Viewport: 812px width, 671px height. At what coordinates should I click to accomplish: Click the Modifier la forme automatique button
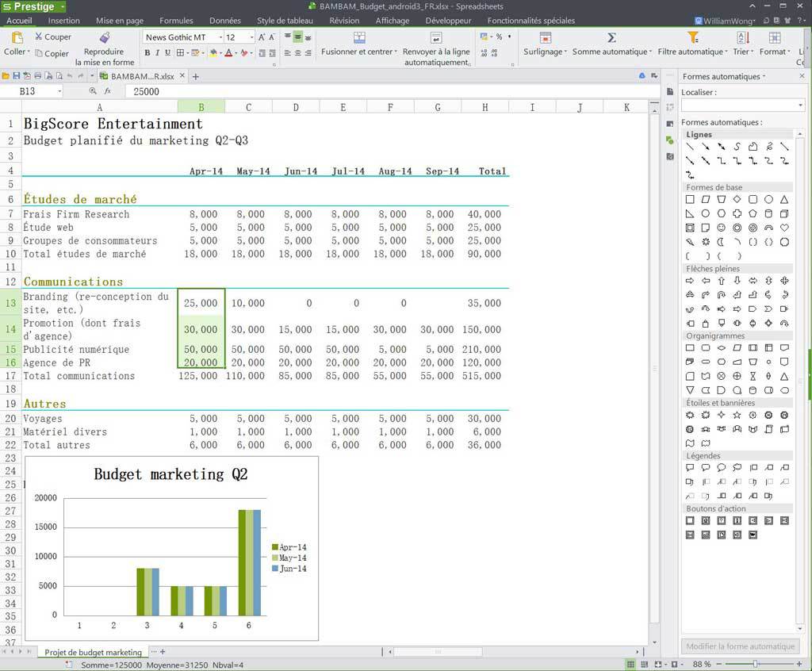pos(740,646)
